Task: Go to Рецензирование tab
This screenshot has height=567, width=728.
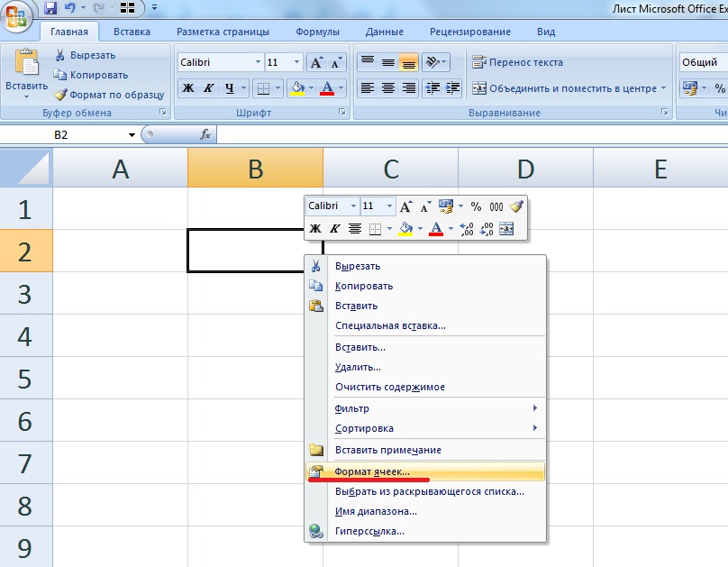Action: click(x=469, y=32)
